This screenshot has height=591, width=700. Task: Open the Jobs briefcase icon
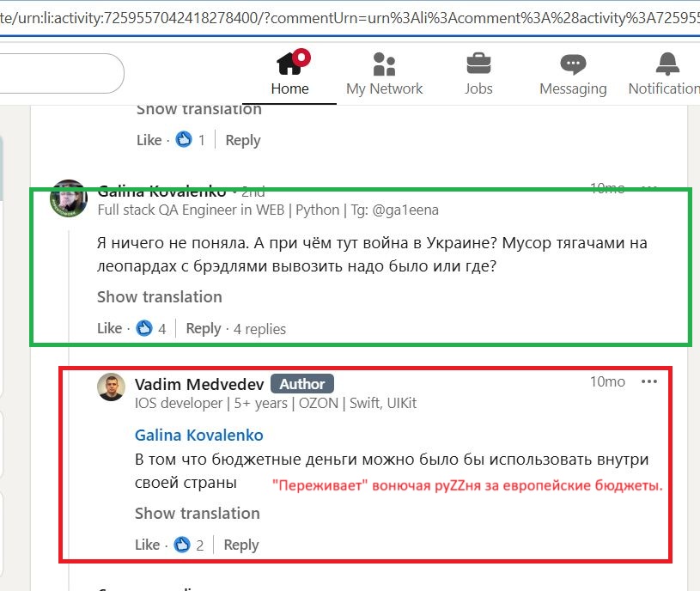[478, 63]
